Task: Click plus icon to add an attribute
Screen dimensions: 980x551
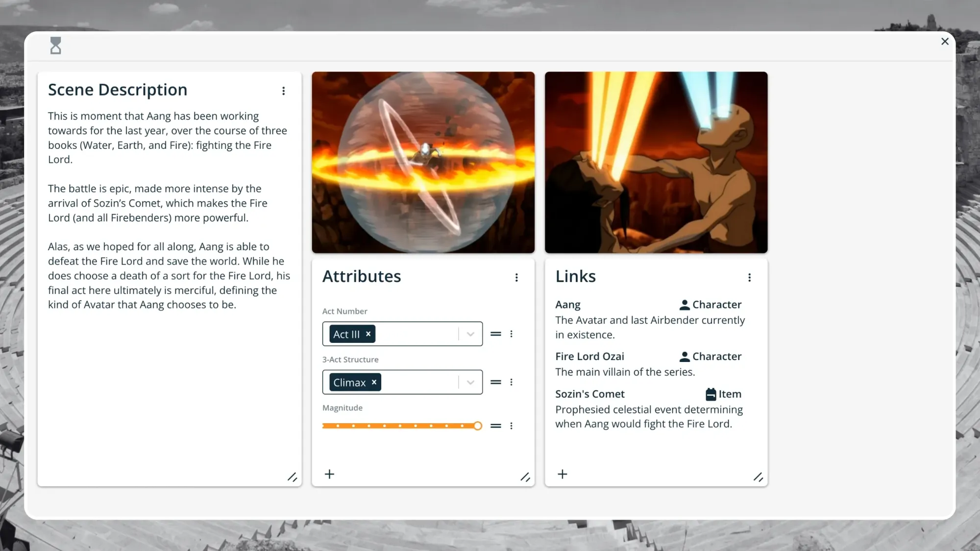Action: pos(330,474)
